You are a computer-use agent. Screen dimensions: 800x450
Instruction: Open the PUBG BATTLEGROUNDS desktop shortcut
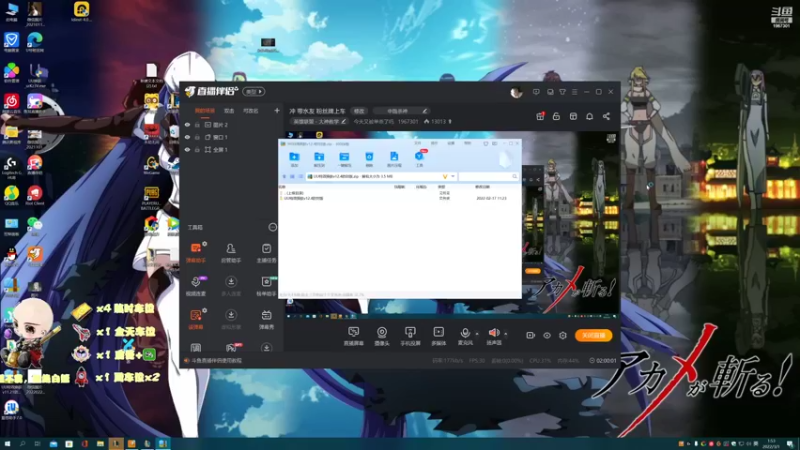[151, 198]
